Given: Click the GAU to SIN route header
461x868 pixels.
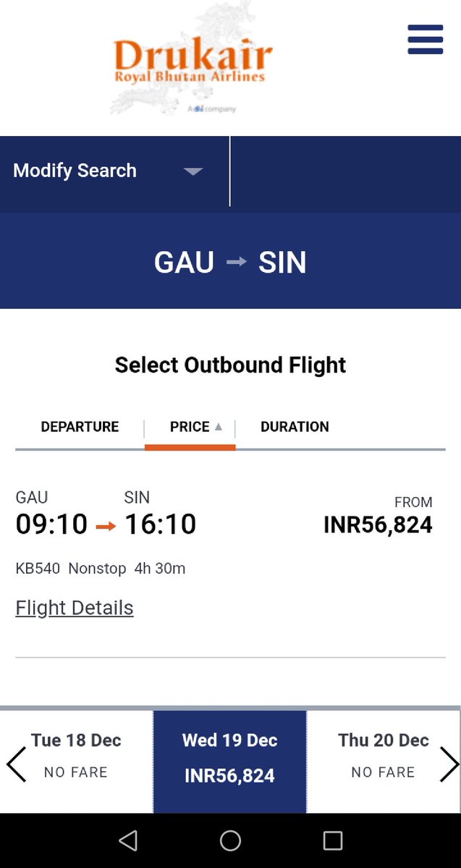Looking at the screenshot, I should pos(230,262).
